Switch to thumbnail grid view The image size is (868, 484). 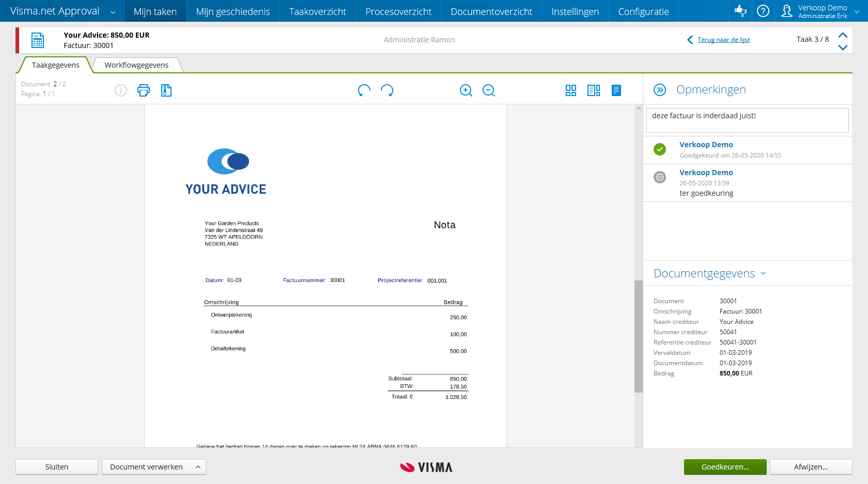tap(571, 90)
